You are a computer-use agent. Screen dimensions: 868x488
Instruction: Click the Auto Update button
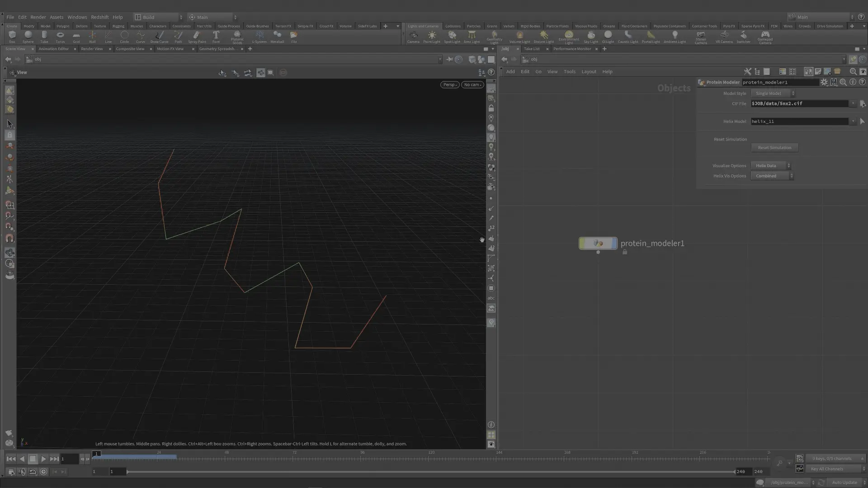click(x=844, y=483)
